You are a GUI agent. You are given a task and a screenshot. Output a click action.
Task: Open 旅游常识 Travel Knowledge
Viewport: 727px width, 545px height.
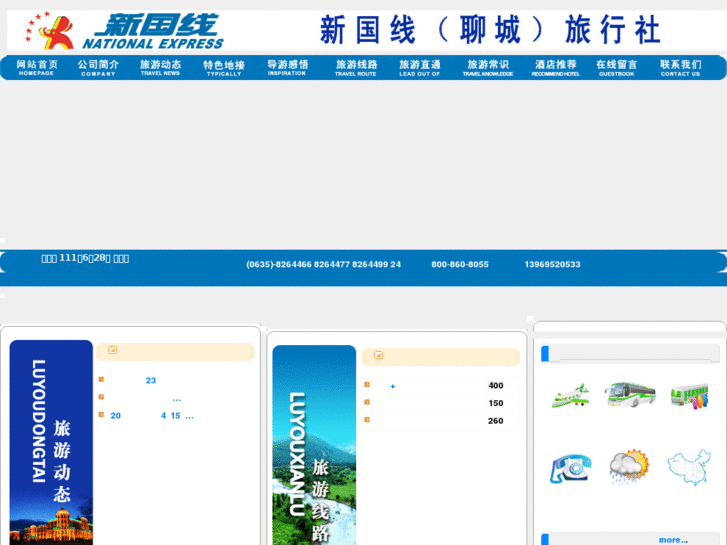tap(488, 68)
